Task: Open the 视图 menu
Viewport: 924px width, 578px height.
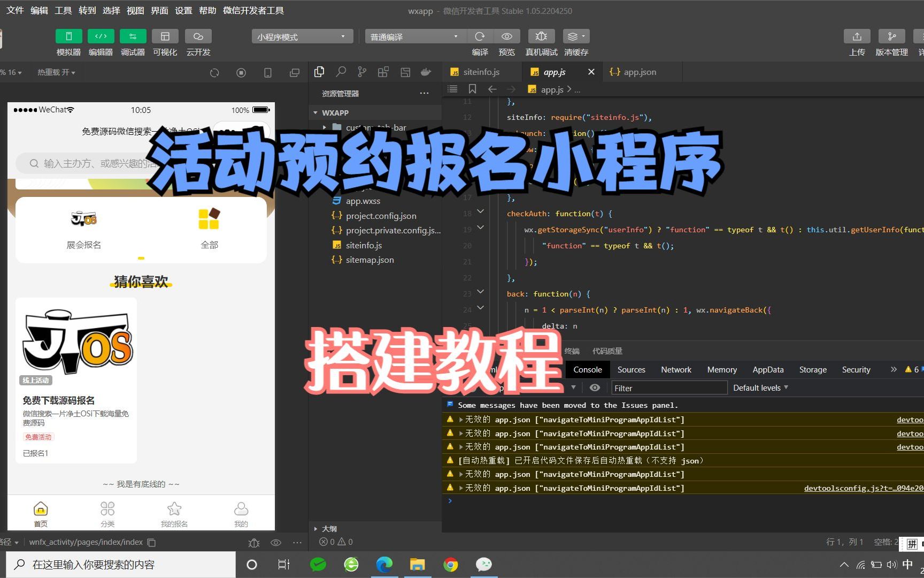Action: point(135,10)
